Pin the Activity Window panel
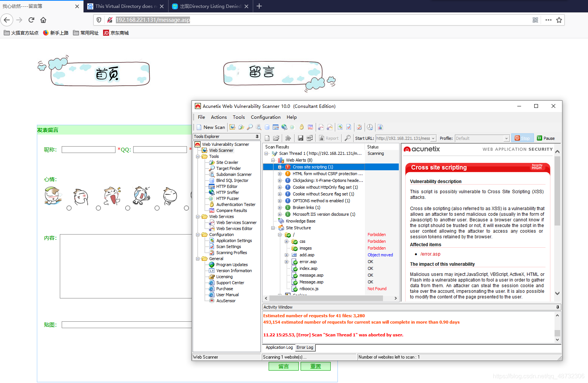This screenshot has width=588, height=383. point(558,307)
